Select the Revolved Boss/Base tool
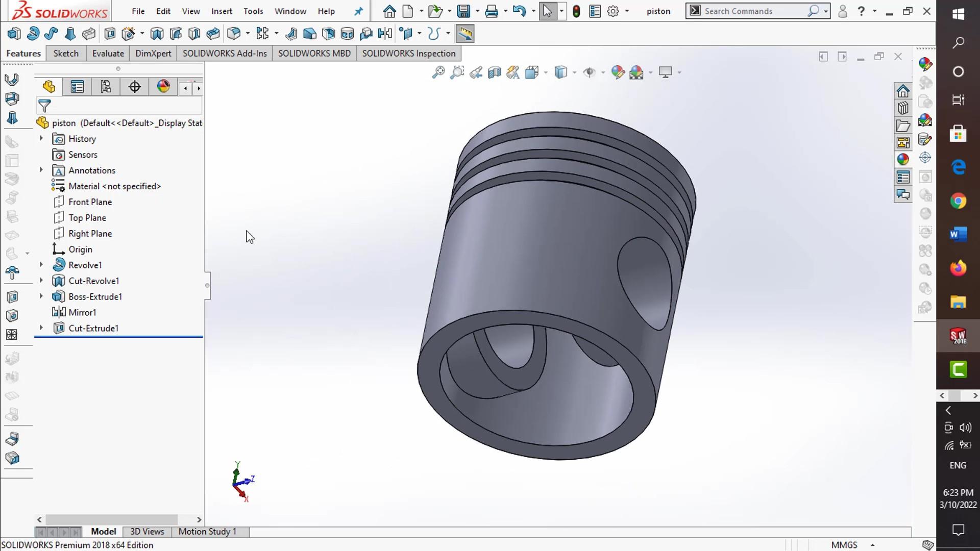 [x=33, y=33]
